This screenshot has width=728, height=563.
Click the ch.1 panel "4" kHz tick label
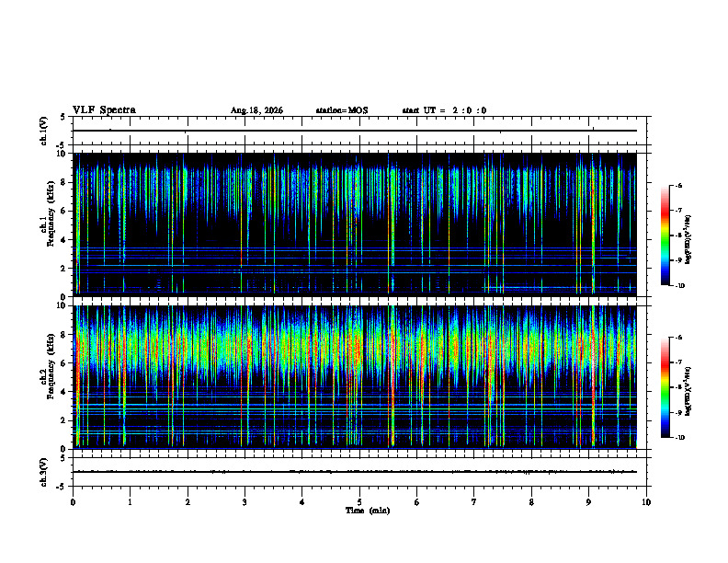point(63,240)
